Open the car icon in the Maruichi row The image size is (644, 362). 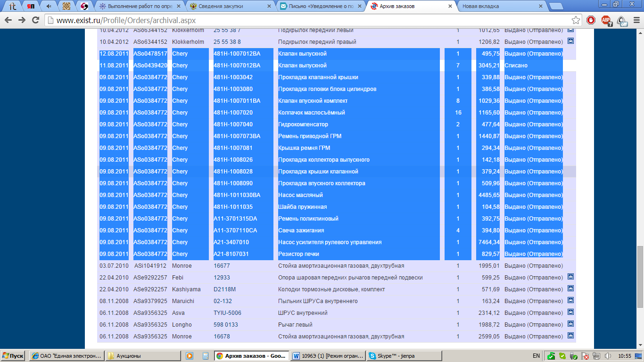tap(570, 300)
